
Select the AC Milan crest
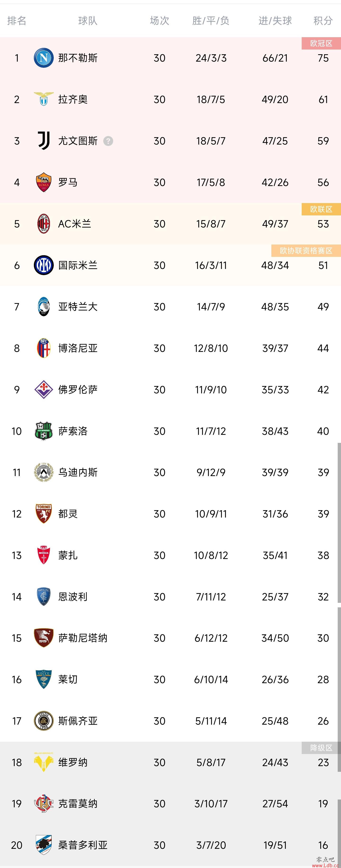(x=44, y=223)
